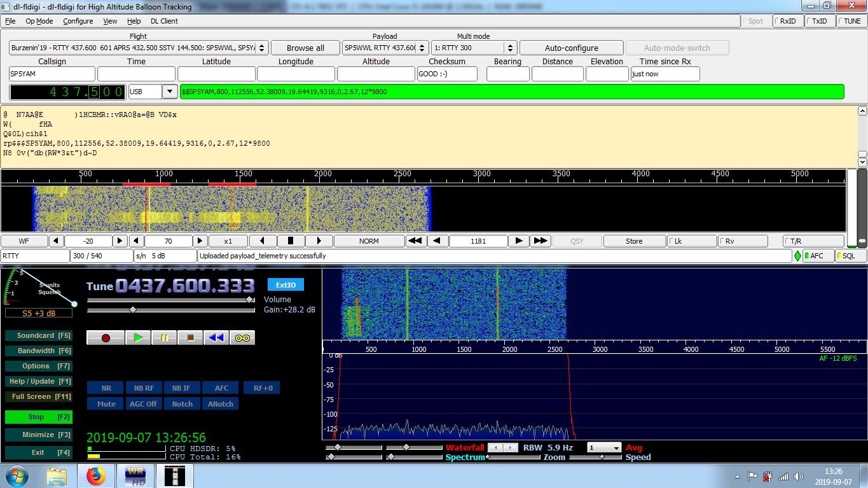The image size is (868, 488).
Task: Click the HDSDR record button
Action: pyautogui.click(x=106, y=338)
